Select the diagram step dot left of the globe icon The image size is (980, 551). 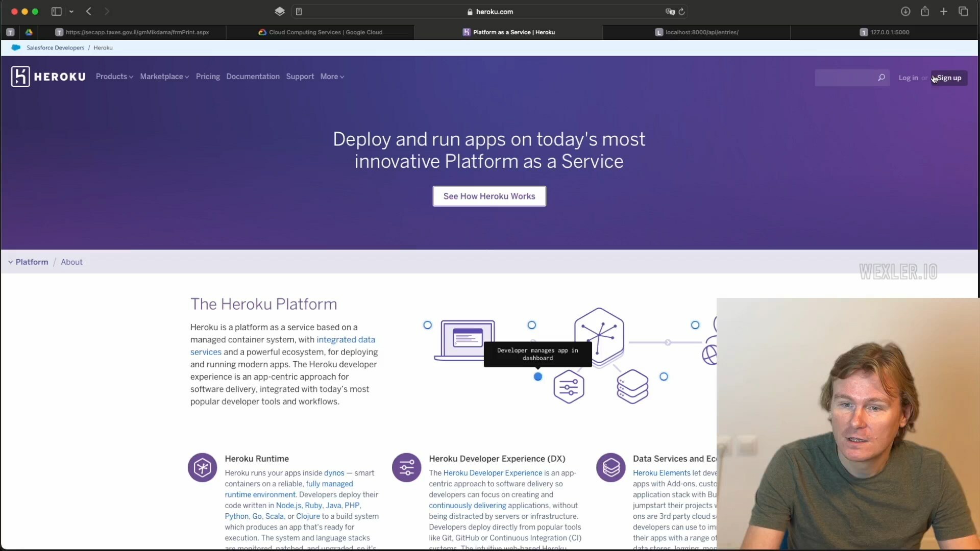point(695,325)
